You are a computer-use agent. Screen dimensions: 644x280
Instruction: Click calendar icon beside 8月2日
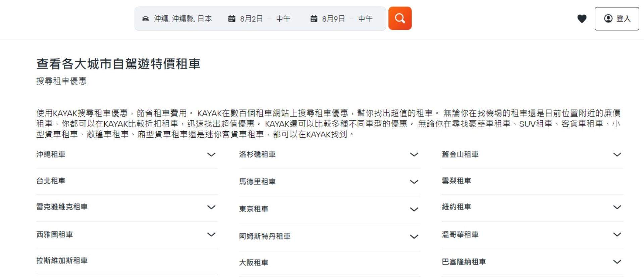tap(232, 19)
